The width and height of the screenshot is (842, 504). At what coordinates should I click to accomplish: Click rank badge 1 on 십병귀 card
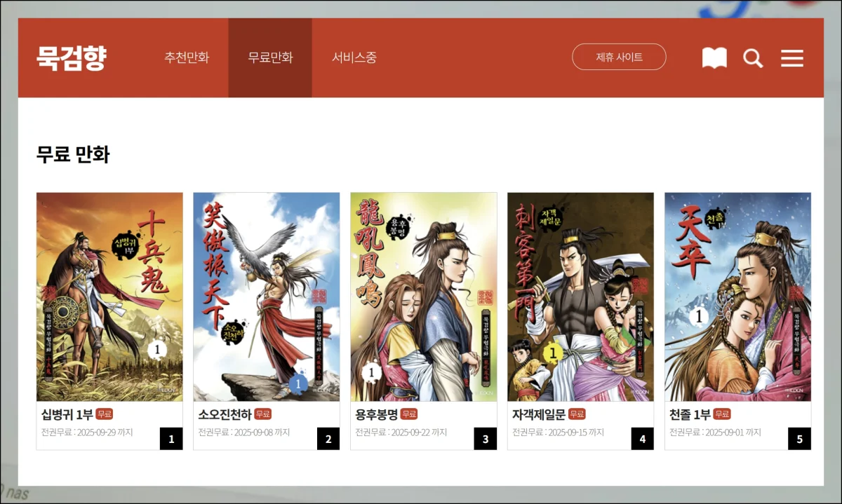[171, 439]
